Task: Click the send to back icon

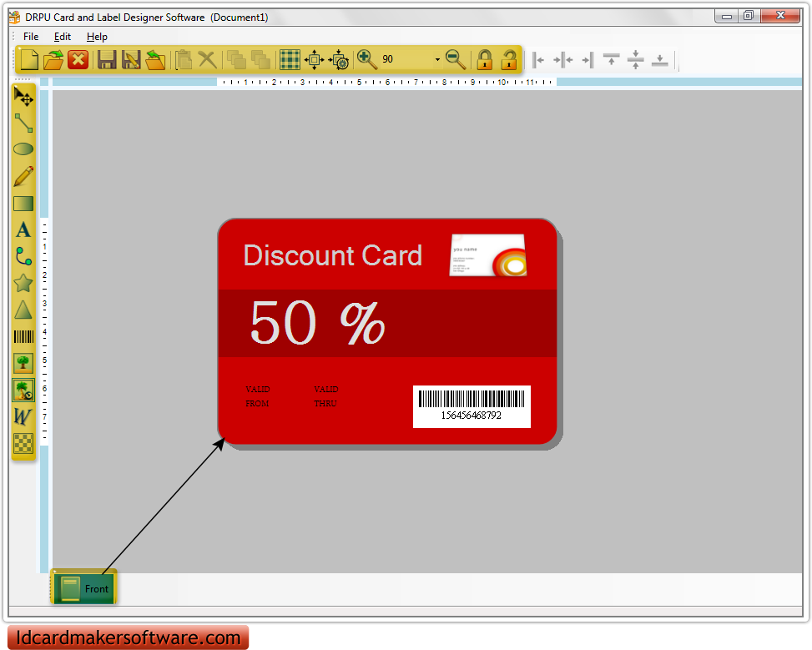Action: 260,59
